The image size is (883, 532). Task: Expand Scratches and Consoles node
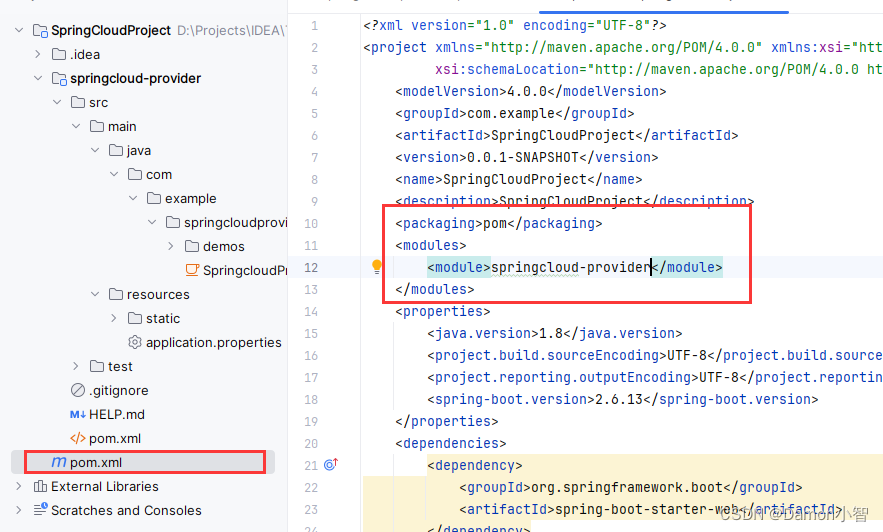pos(19,510)
